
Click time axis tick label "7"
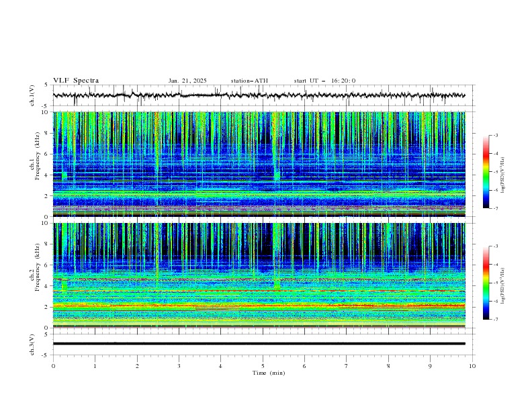tap(347, 366)
